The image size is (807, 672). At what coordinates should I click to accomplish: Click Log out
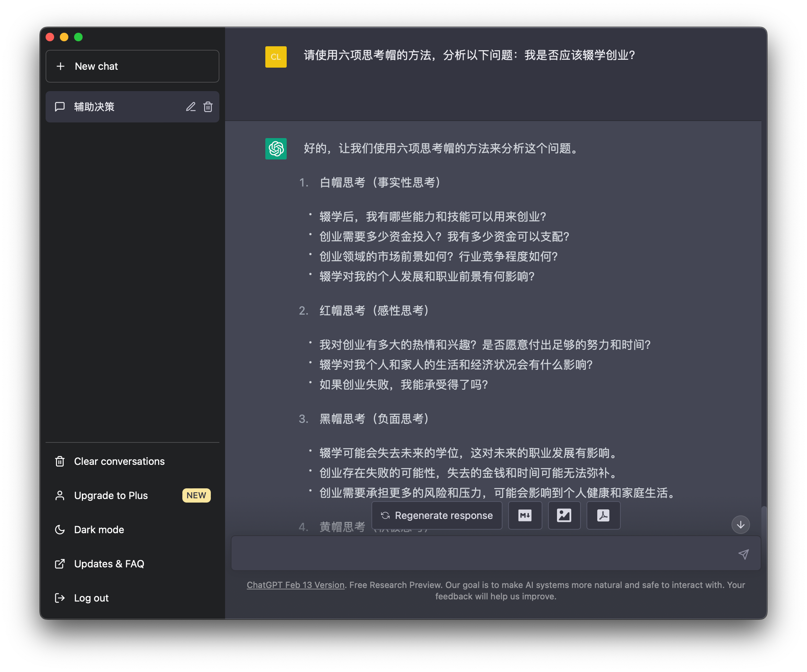tap(91, 598)
